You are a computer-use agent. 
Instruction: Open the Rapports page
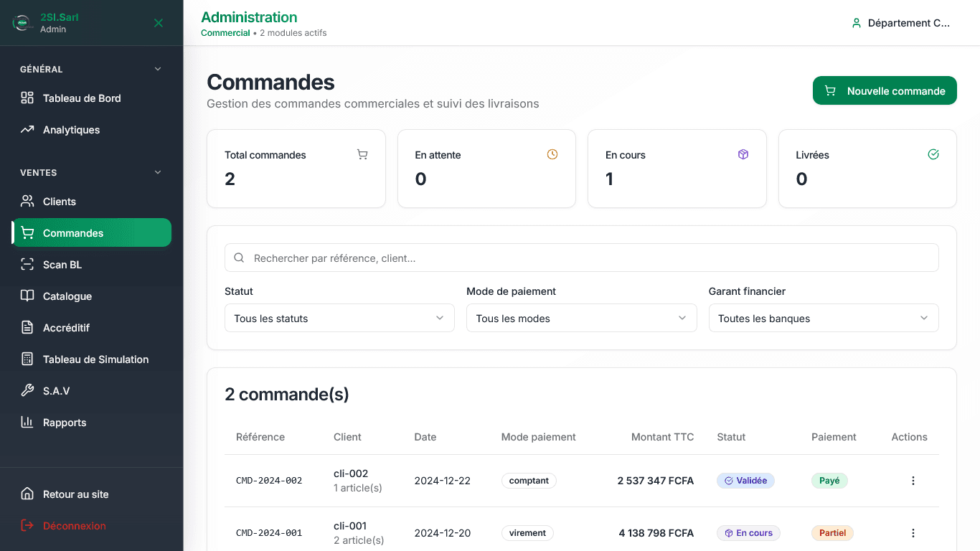point(92,423)
